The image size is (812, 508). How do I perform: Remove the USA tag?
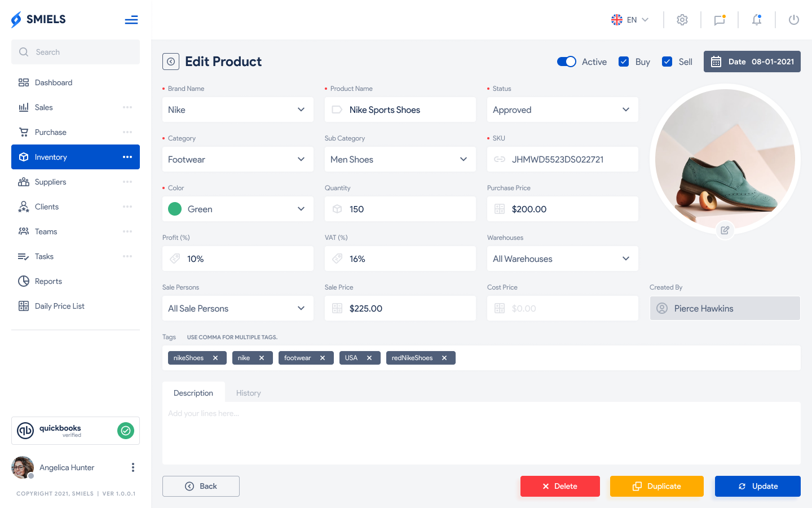[x=369, y=358]
